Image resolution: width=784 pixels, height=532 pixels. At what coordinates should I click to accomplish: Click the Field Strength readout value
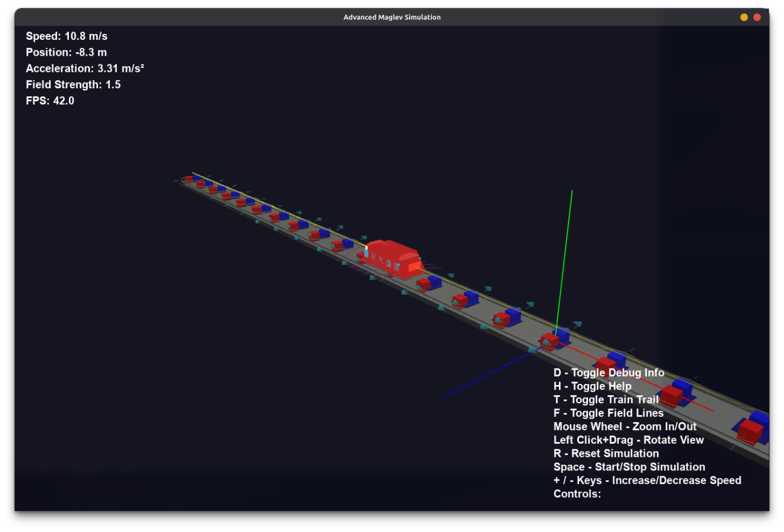pyautogui.click(x=73, y=84)
